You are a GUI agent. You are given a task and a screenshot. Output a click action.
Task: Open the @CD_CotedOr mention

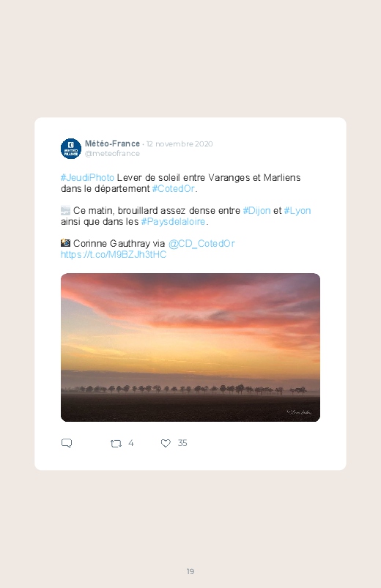pos(201,243)
